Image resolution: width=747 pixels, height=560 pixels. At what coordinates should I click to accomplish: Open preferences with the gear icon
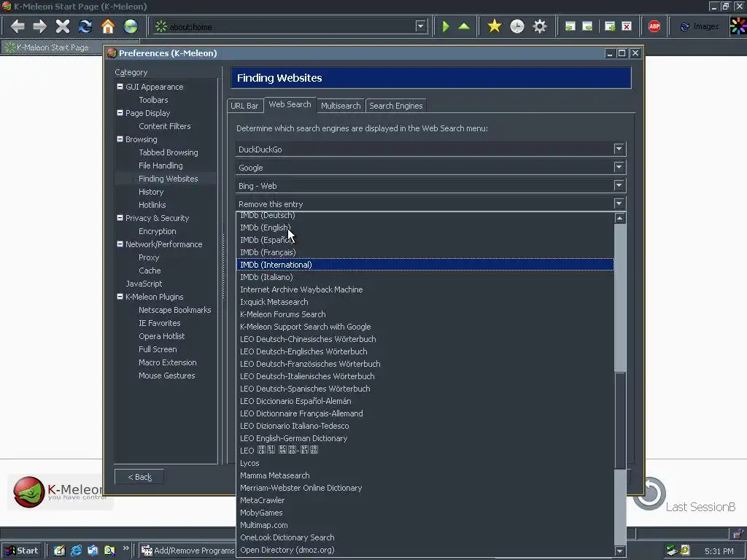(x=540, y=26)
